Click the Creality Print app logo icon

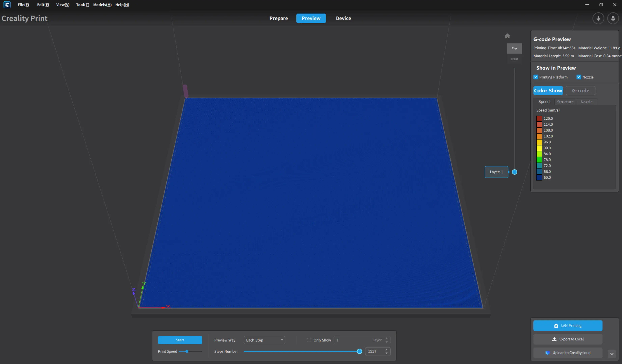pyautogui.click(x=7, y=5)
